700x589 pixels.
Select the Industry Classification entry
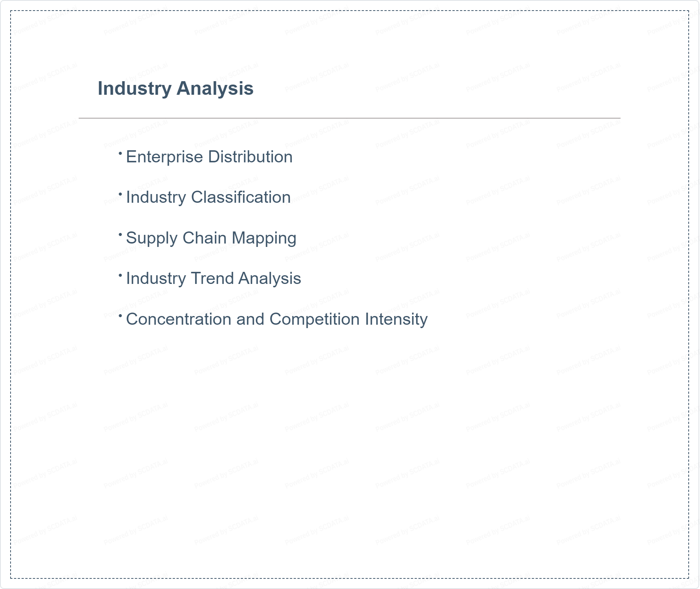coord(208,197)
